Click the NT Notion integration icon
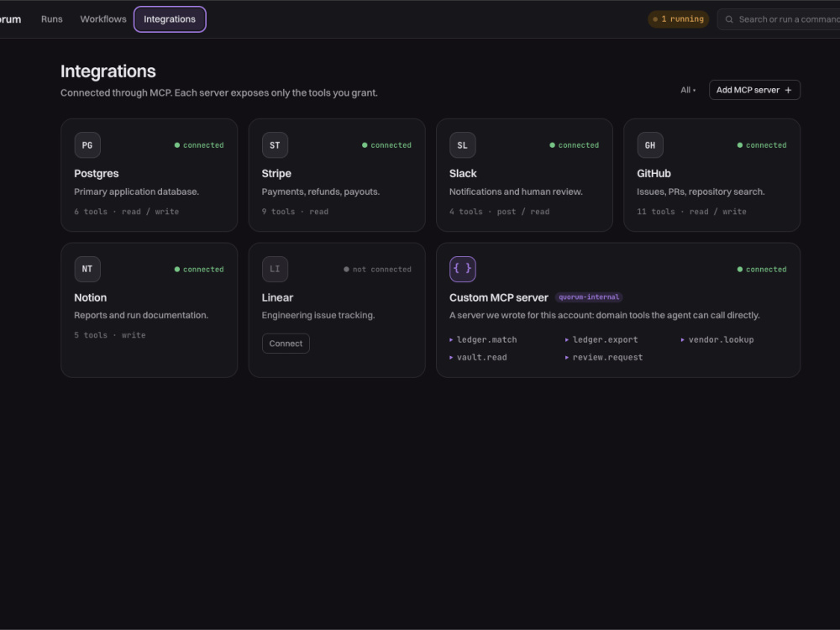Image resolution: width=840 pixels, height=630 pixels. (87, 269)
